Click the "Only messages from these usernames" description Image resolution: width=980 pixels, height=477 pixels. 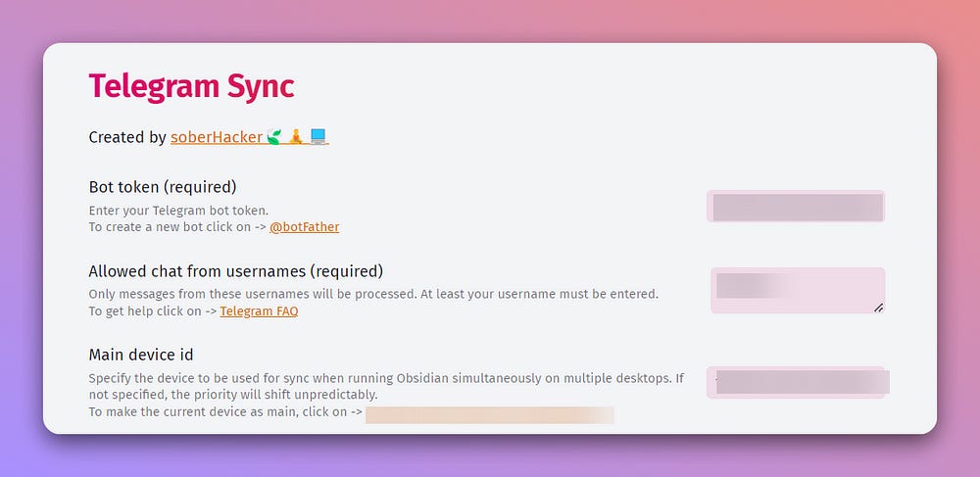tap(373, 294)
